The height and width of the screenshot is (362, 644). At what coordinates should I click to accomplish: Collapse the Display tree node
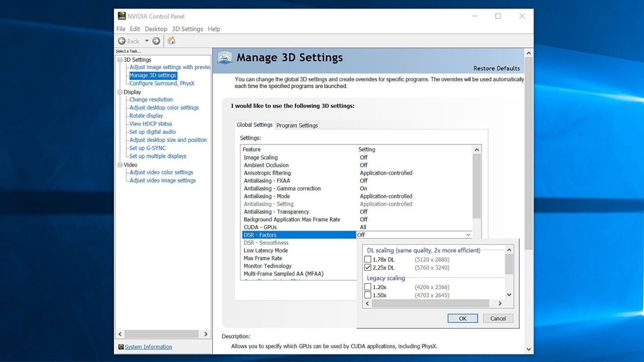(120, 93)
